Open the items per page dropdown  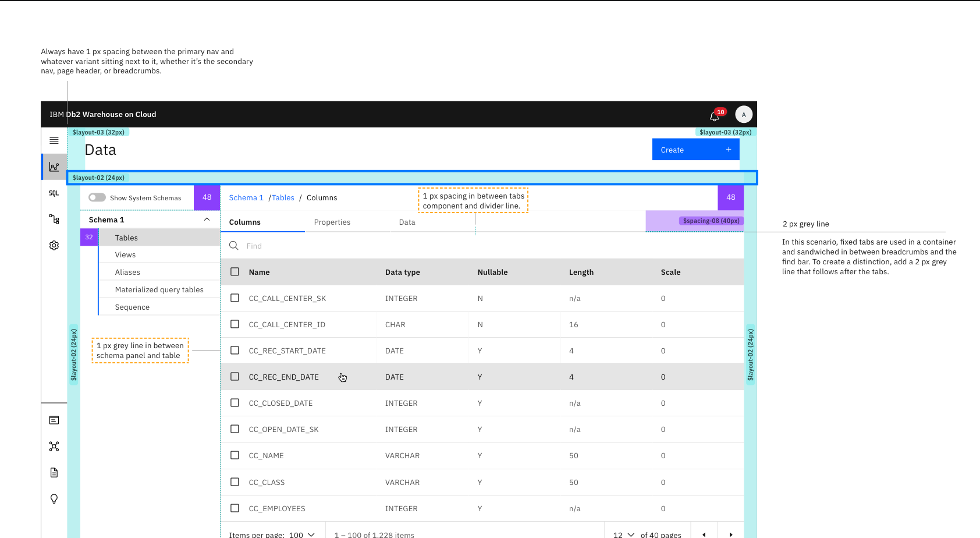(x=301, y=535)
